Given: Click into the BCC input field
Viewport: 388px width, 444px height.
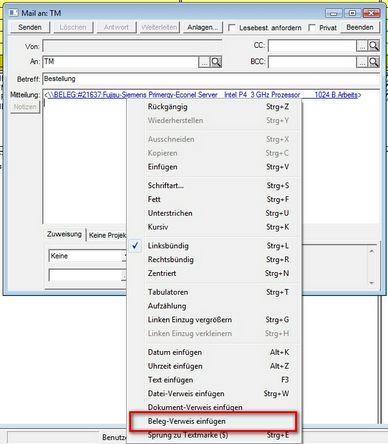Looking at the screenshot, I should pos(312,62).
